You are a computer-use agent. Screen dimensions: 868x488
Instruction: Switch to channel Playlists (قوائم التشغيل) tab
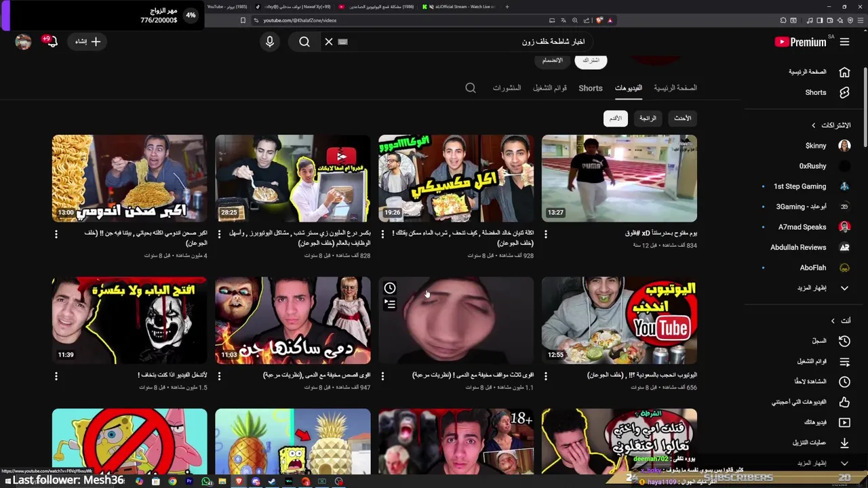point(549,88)
